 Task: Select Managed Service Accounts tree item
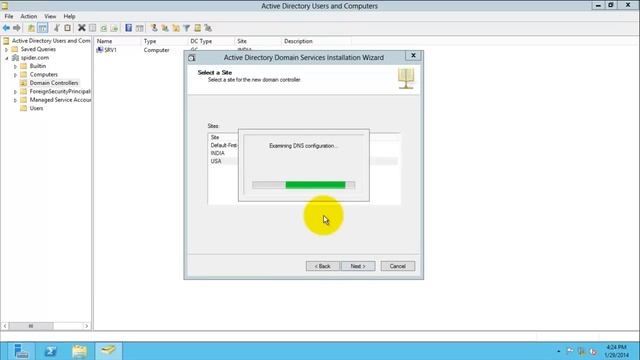click(x=60, y=100)
